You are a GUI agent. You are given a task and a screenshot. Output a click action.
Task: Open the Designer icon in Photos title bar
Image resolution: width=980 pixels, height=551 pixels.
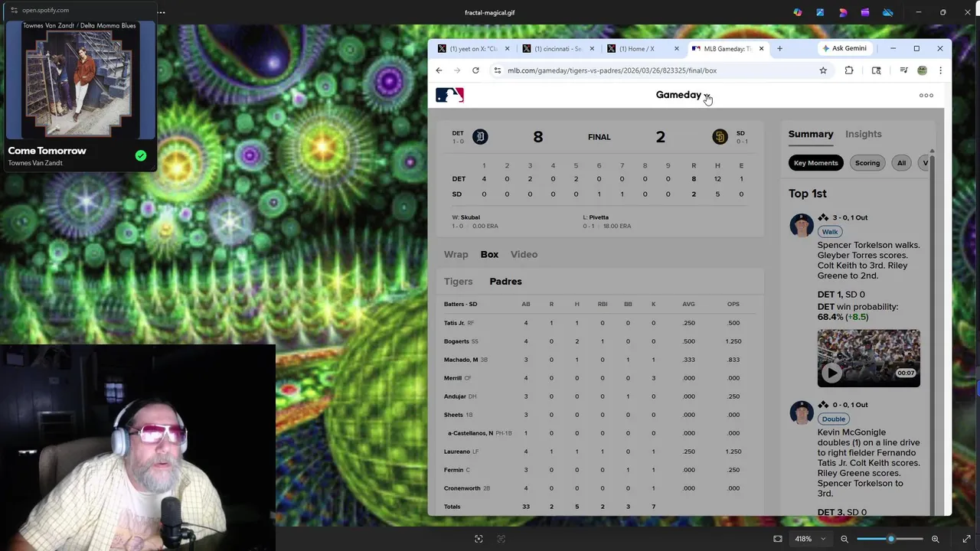point(843,12)
